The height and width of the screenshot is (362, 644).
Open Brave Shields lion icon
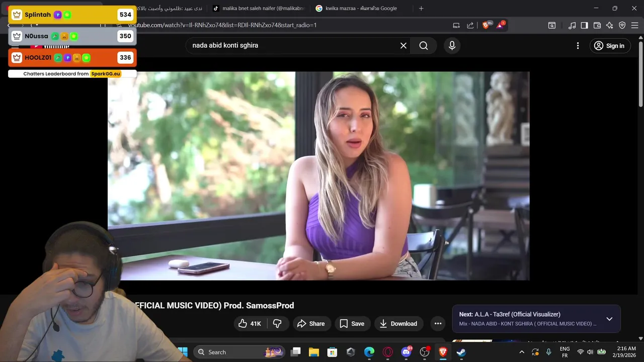486,25
